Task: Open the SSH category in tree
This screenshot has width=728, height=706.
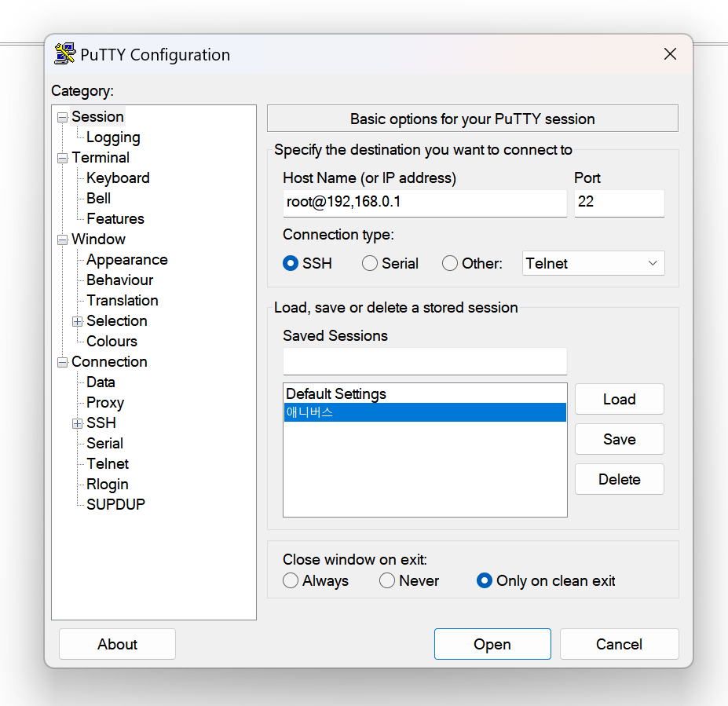Action: click(x=101, y=423)
